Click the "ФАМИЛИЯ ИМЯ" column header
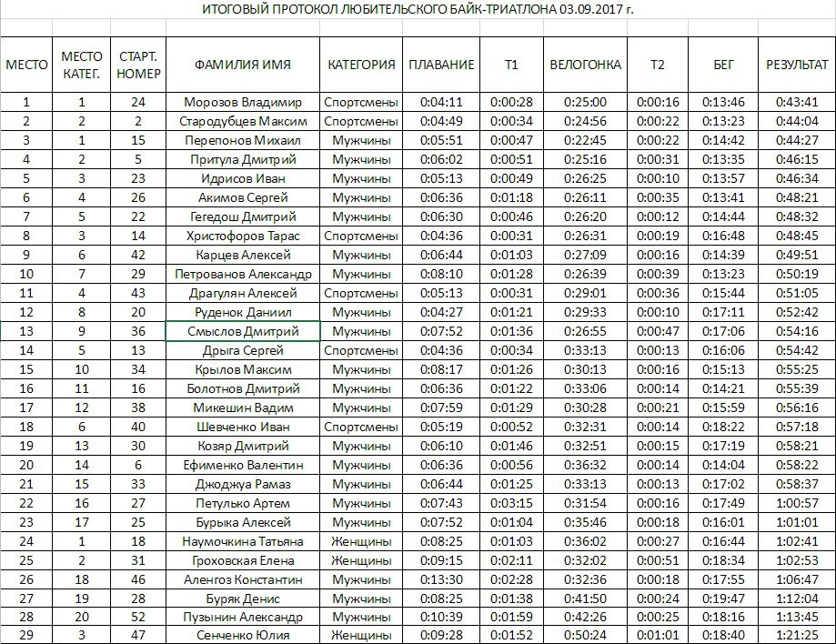Screen dimensions: 836x644 [242, 65]
